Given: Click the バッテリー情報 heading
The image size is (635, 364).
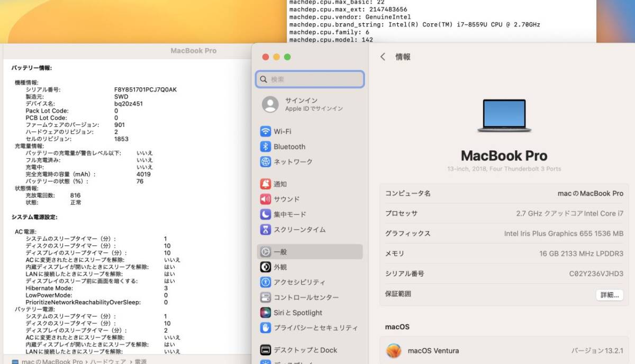Looking at the screenshot, I should tap(32, 68).
